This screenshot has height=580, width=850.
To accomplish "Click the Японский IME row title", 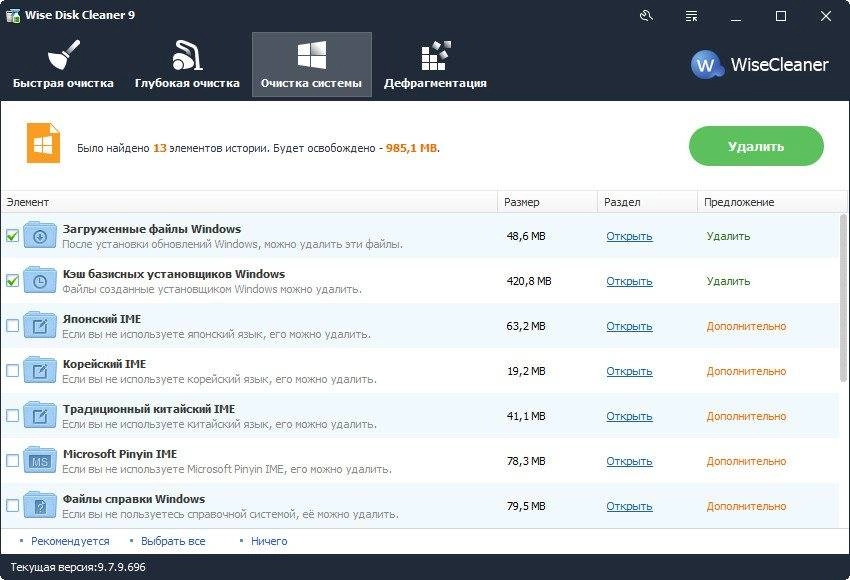I will (x=102, y=319).
